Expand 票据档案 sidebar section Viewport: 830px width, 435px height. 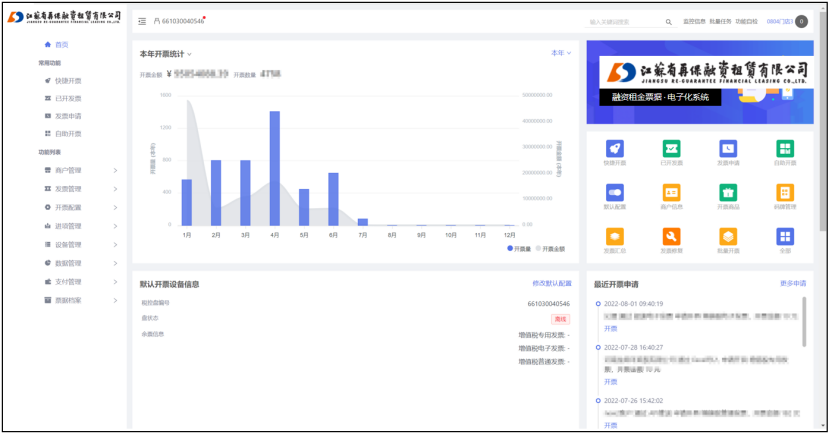pos(80,300)
